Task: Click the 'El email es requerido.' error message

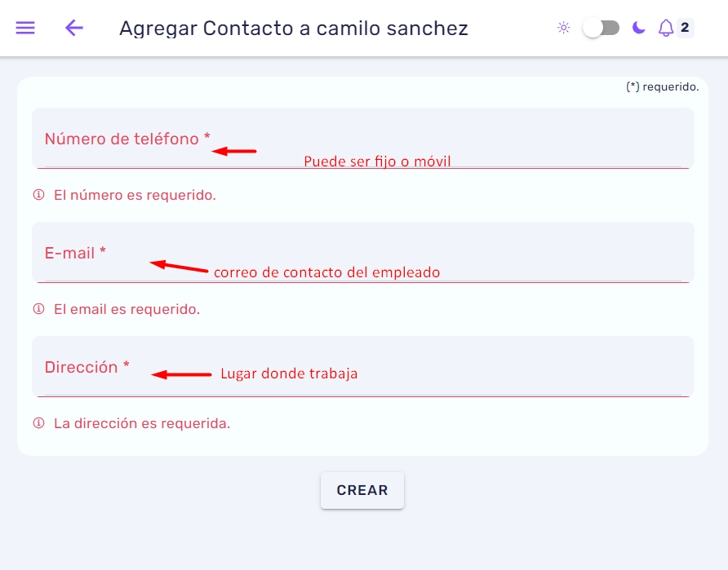Action: click(127, 309)
